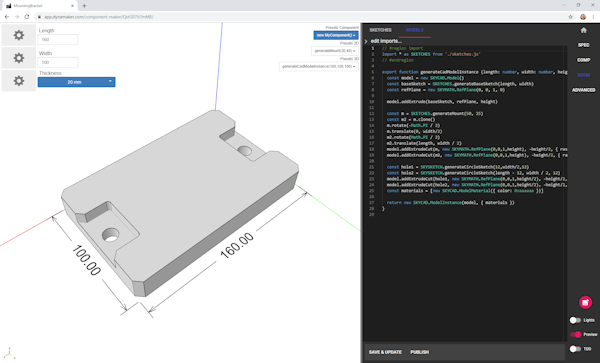
Task: Open a new browser tab
Action: [84, 6]
